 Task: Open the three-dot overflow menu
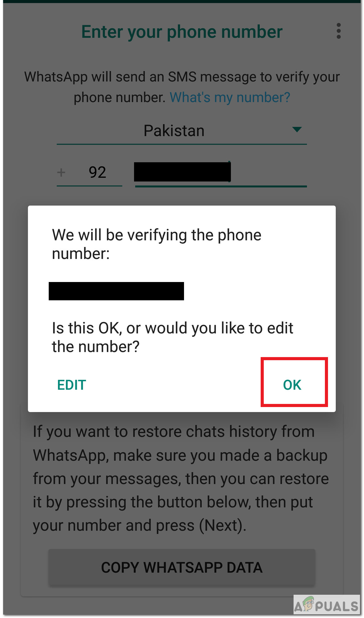pos(339,31)
